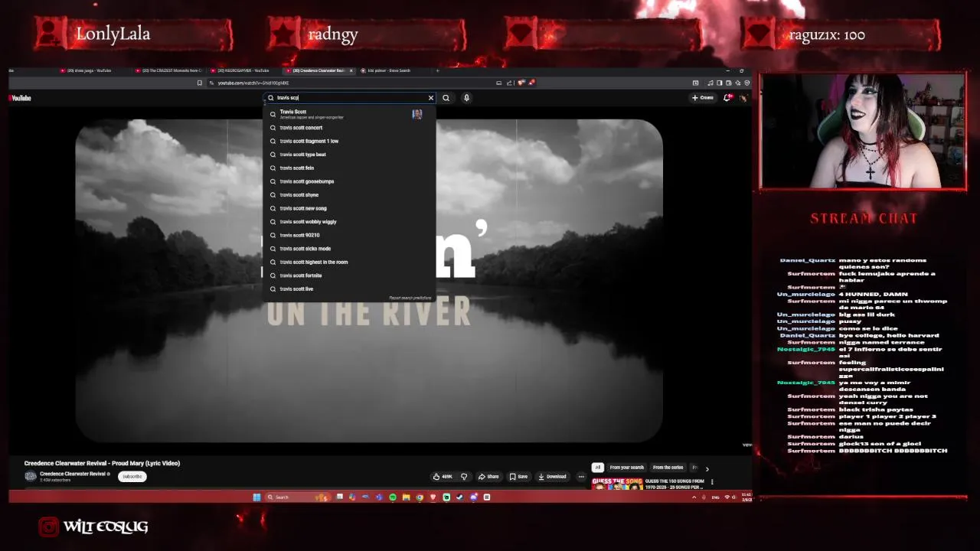This screenshot has height=551, width=980.
Task: Click the magnifier search button
Action: click(x=446, y=98)
